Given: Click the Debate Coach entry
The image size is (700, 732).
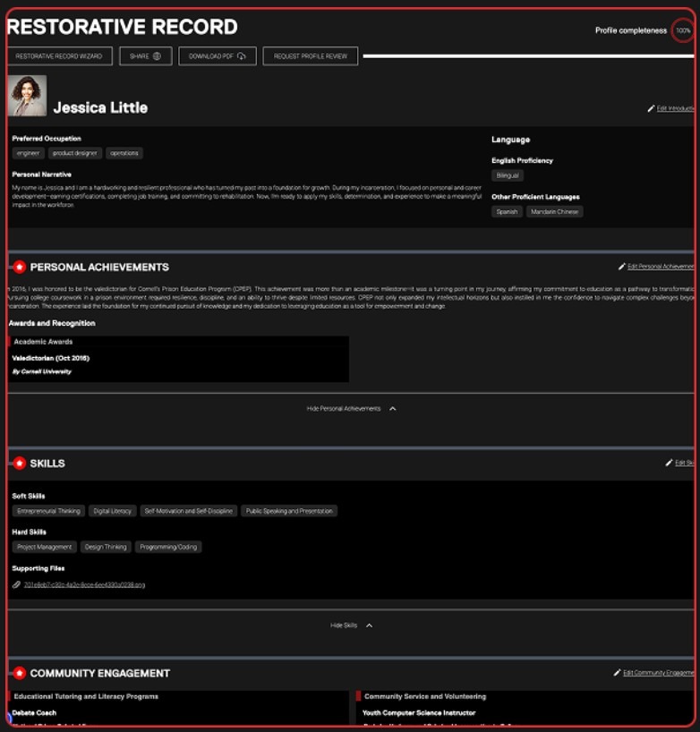Looking at the screenshot, I should click(x=34, y=713).
